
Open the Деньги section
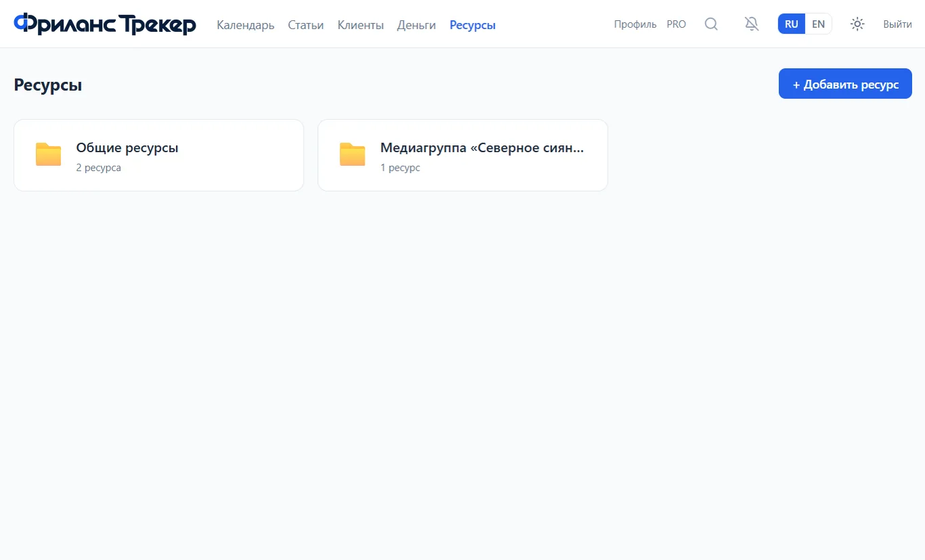416,25
